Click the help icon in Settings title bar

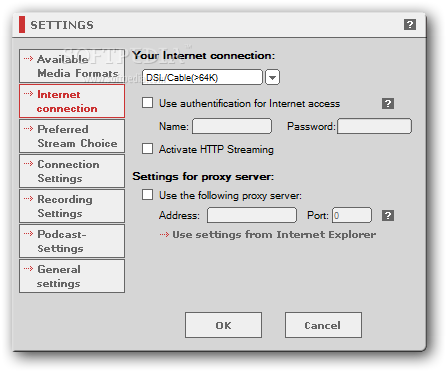pyautogui.click(x=410, y=25)
